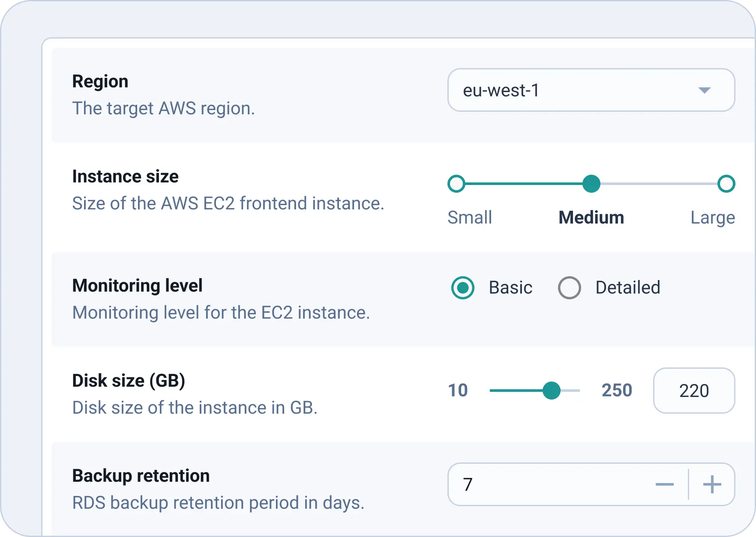Click the 'Detailed' monitoring label text
Image resolution: width=756 pixels, height=537 pixels.
click(628, 288)
